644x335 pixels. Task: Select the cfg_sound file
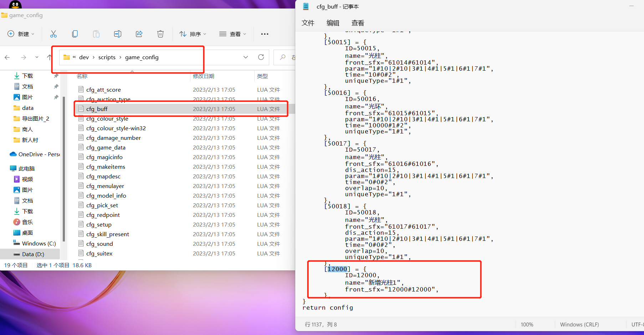pos(99,244)
